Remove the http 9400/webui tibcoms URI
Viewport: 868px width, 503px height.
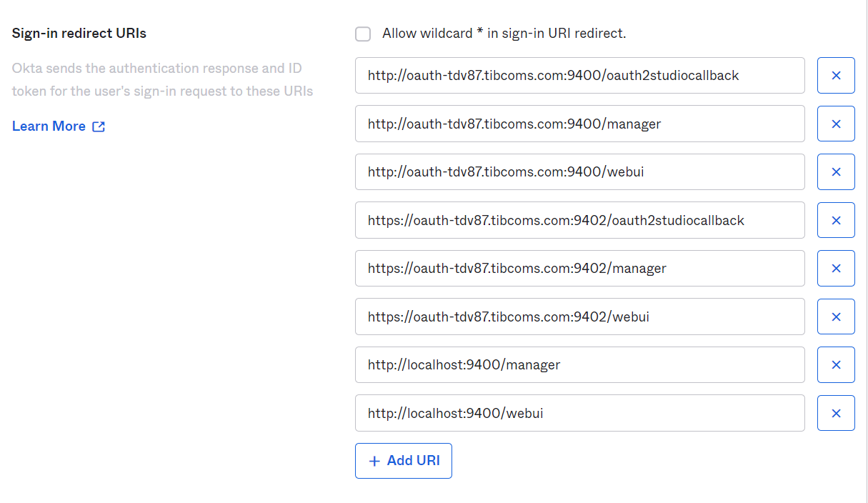coord(836,172)
